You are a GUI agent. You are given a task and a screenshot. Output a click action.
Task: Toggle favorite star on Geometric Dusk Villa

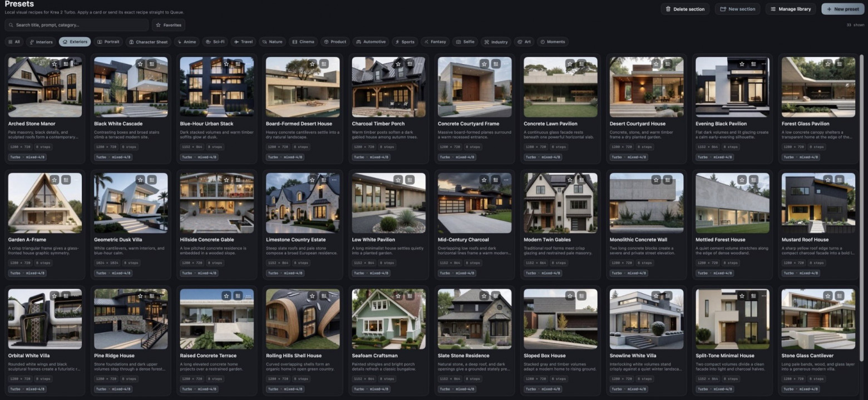click(140, 180)
